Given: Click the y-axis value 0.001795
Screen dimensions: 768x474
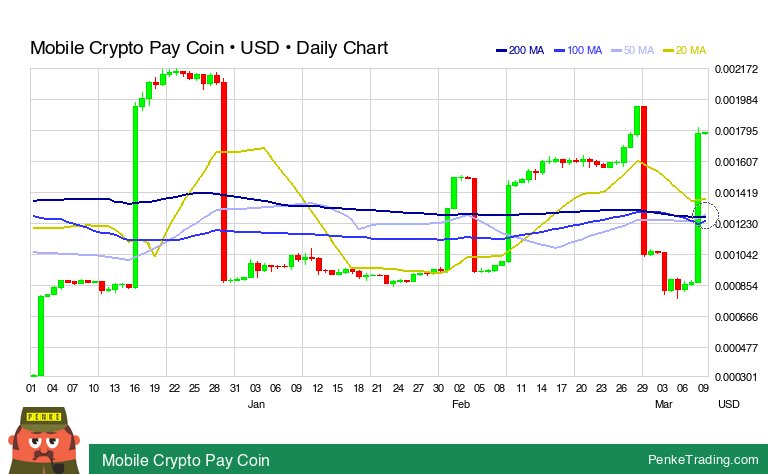Looking at the screenshot, I should pos(736,131).
